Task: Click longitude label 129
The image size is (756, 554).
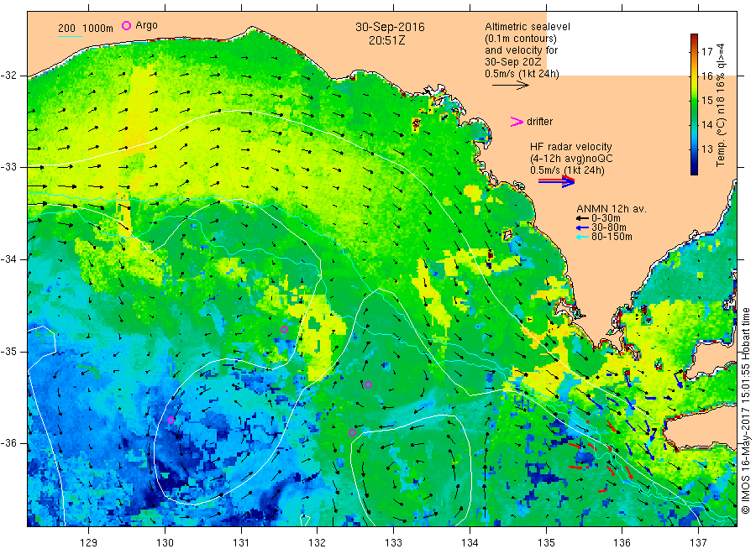Action: [x=89, y=543]
